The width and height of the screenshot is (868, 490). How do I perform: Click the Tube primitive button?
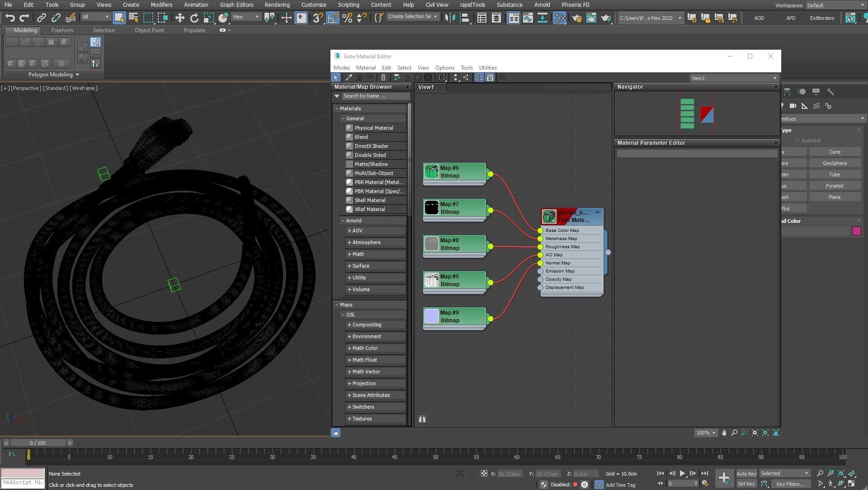point(835,174)
